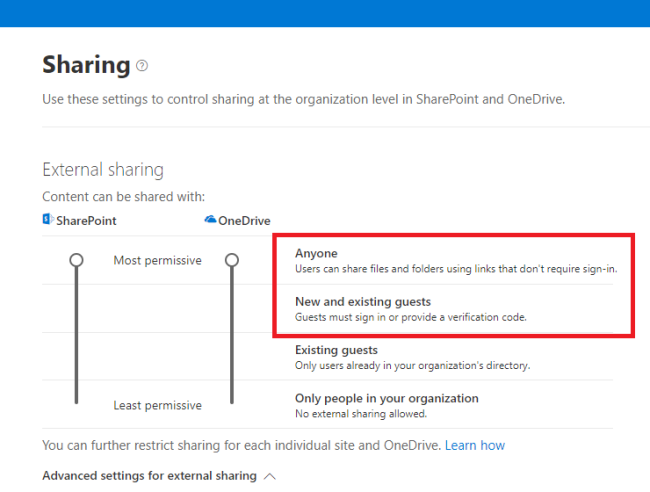This screenshot has width=650, height=492.
Task: Click the Sharing page title
Action: 86,65
